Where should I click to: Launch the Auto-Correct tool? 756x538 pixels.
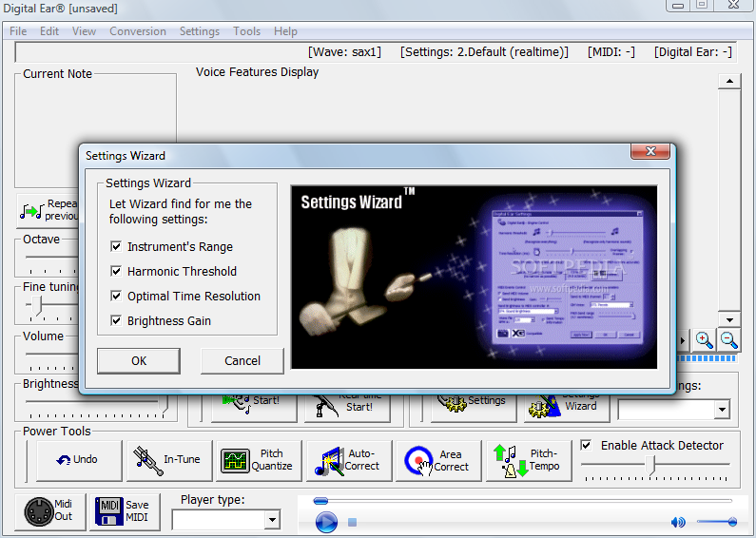click(349, 460)
